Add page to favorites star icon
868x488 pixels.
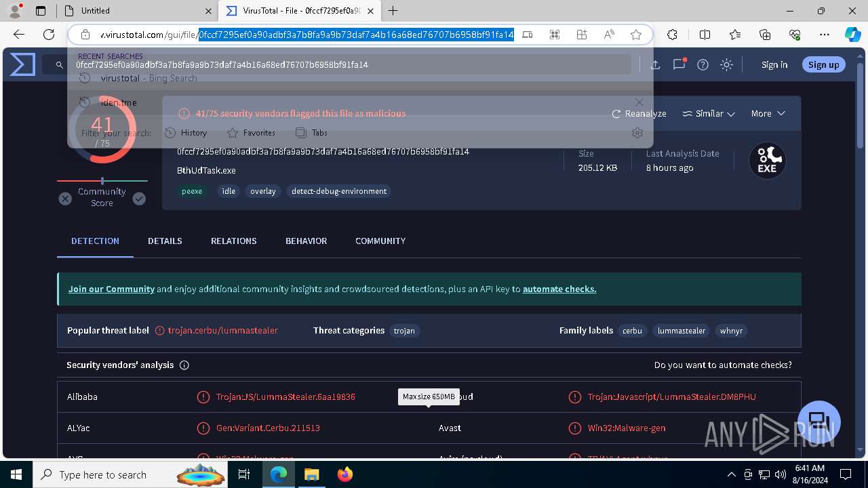pos(636,35)
